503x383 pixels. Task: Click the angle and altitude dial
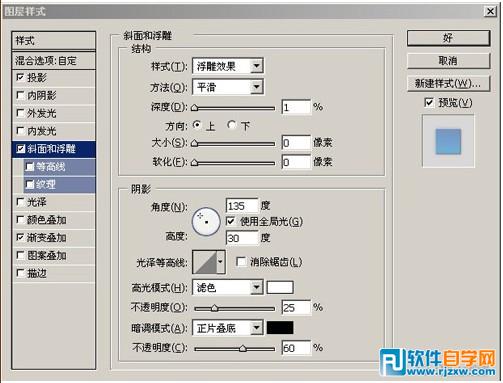206,222
